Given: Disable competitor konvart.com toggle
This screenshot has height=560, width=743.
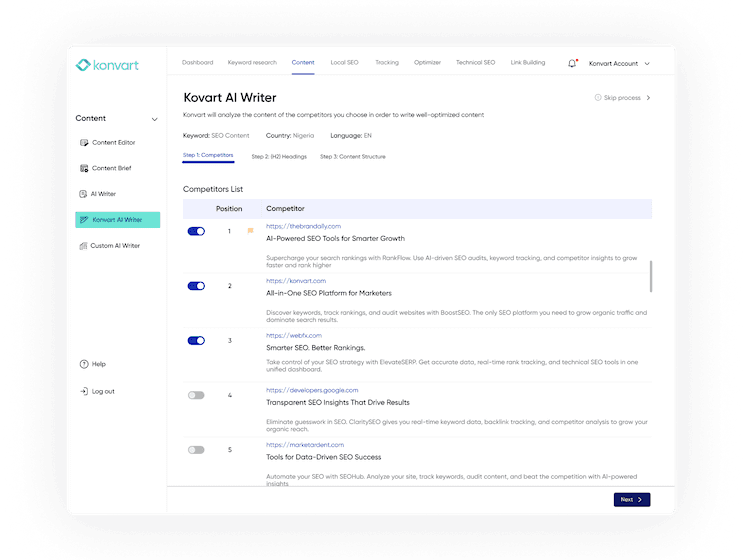Looking at the screenshot, I should 196,286.
